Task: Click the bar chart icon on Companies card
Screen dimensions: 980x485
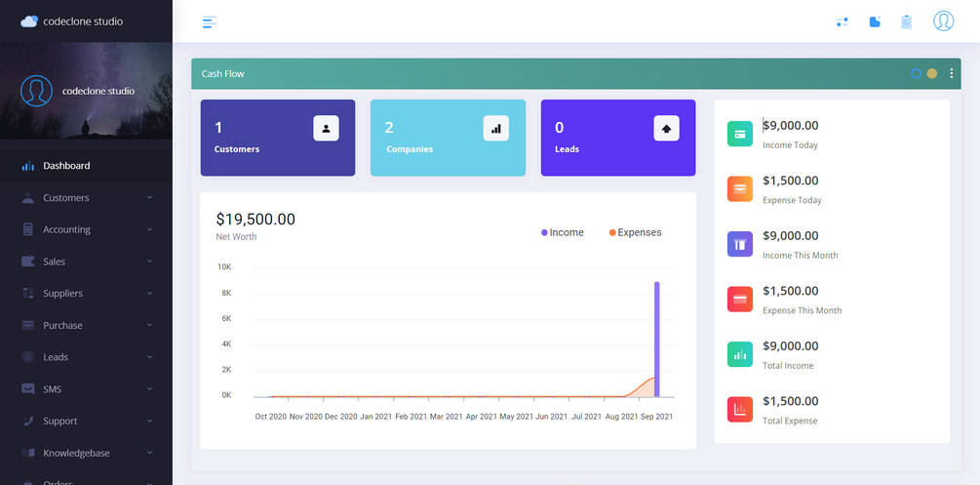Action: (496, 128)
